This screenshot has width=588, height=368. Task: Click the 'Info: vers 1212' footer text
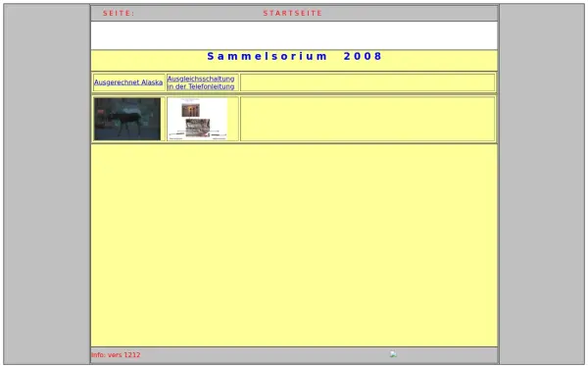coord(116,355)
